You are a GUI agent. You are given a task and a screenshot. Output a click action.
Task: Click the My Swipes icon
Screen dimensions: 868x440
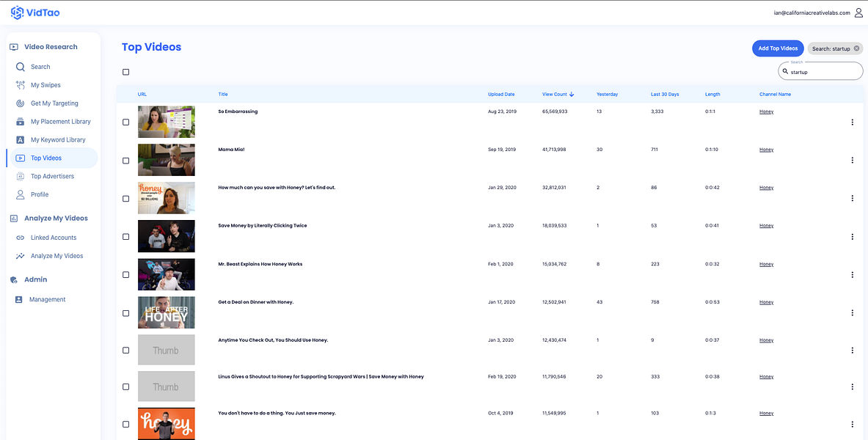point(21,85)
